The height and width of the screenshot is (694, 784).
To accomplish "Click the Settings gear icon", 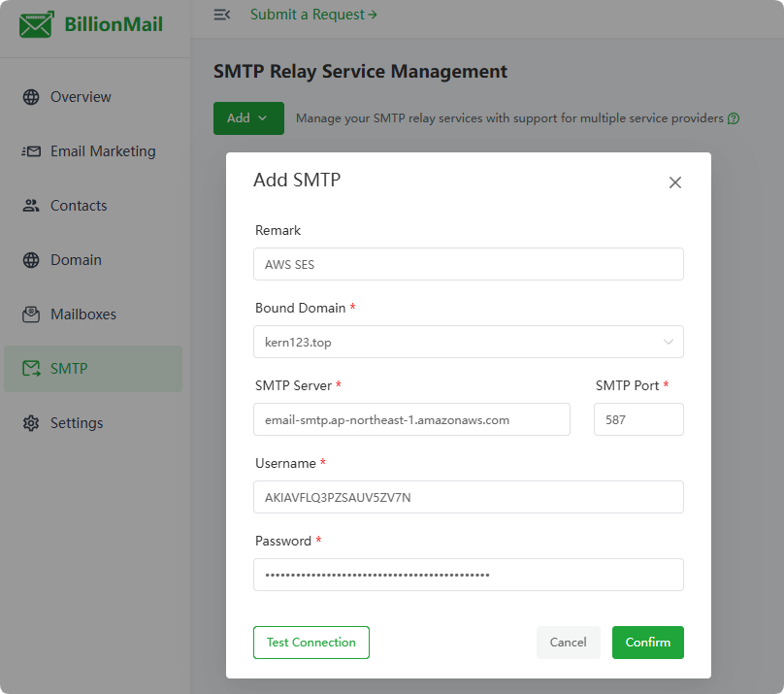I will click(31, 423).
